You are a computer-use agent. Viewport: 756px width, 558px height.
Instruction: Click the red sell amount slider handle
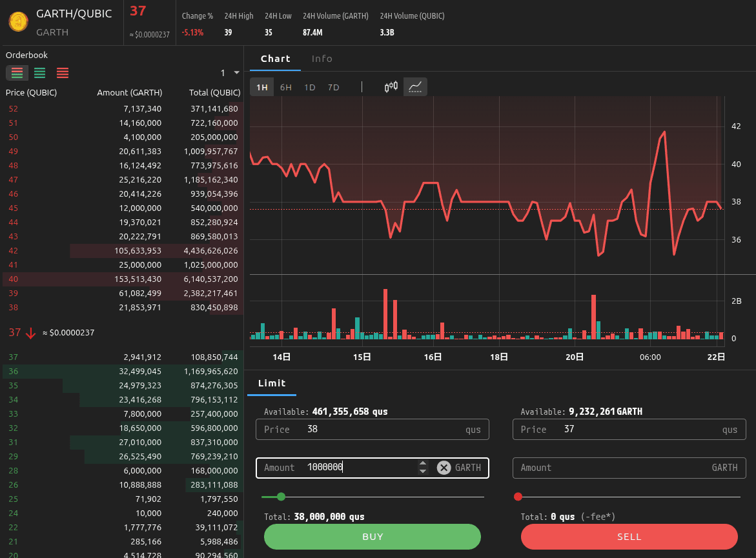pyautogui.click(x=518, y=497)
